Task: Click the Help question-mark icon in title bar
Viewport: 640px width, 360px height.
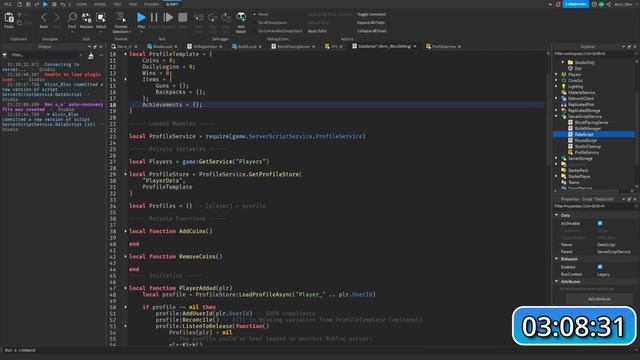Action: (594, 4)
